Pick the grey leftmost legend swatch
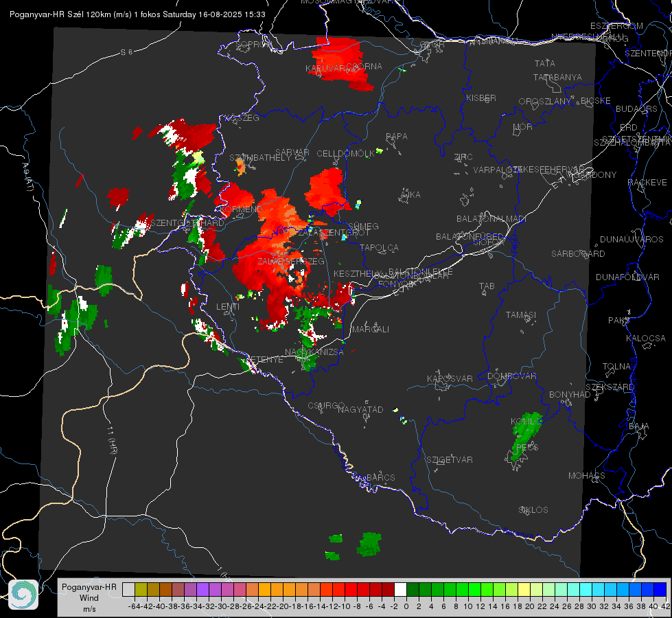 point(128,590)
